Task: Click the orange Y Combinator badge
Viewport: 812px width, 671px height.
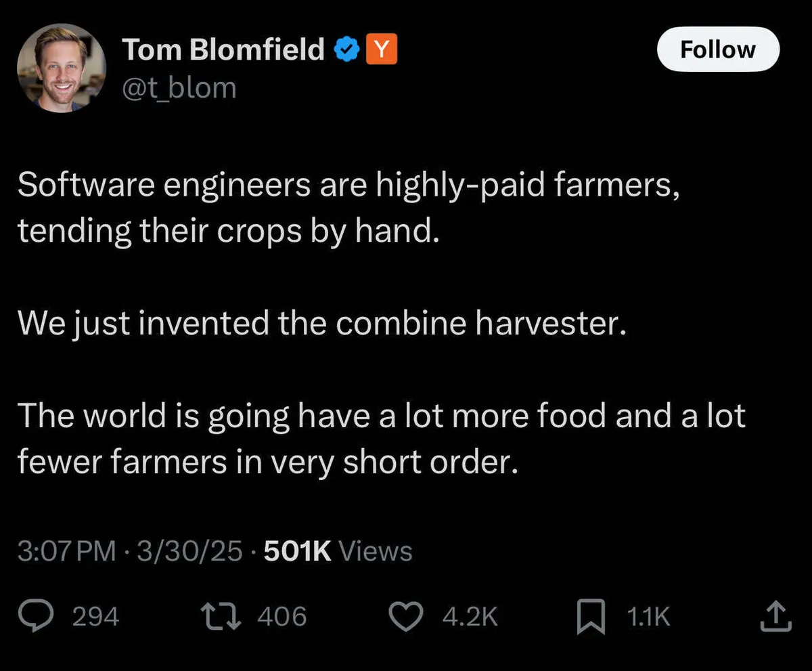Action: pyautogui.click(x=382, y=50)
